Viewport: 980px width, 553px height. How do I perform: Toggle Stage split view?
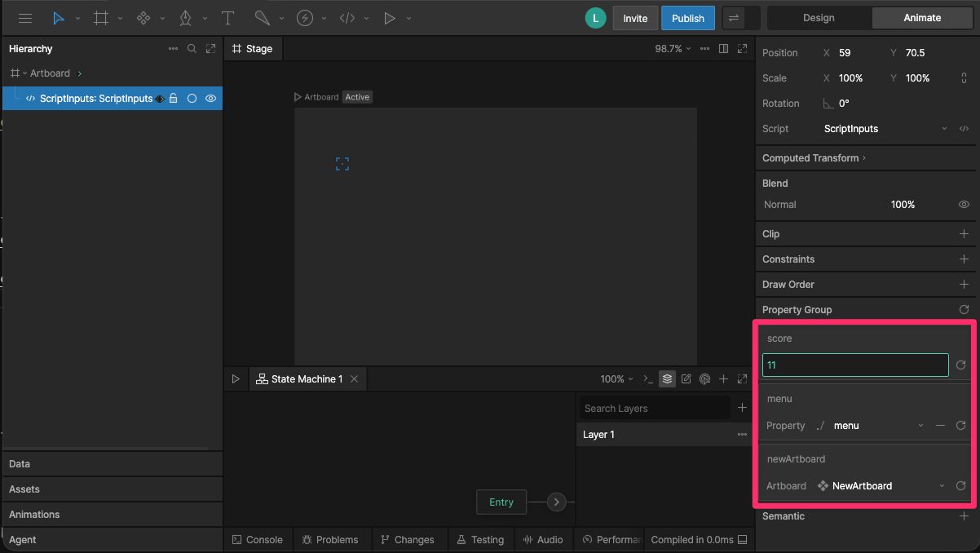[x=723, y=49]
